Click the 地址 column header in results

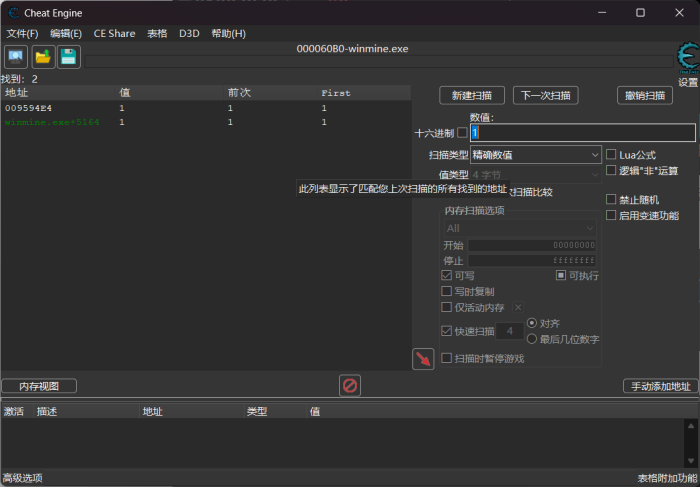58,93
